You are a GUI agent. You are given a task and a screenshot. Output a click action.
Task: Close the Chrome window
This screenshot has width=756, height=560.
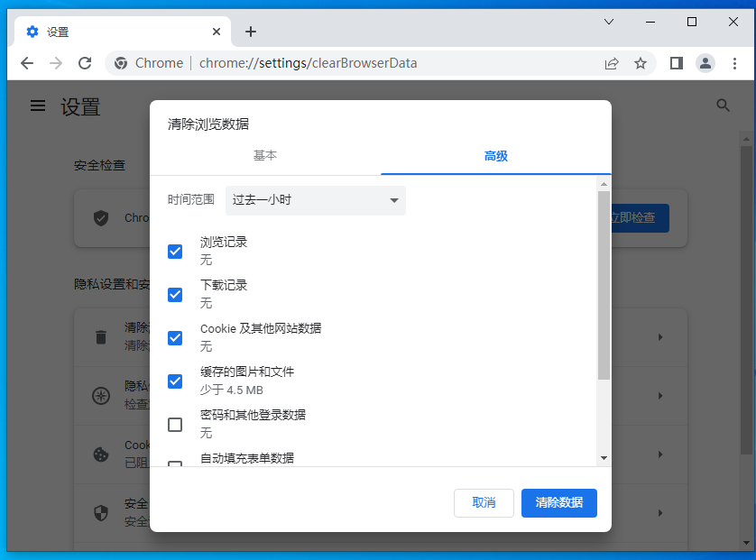point(733,22)
